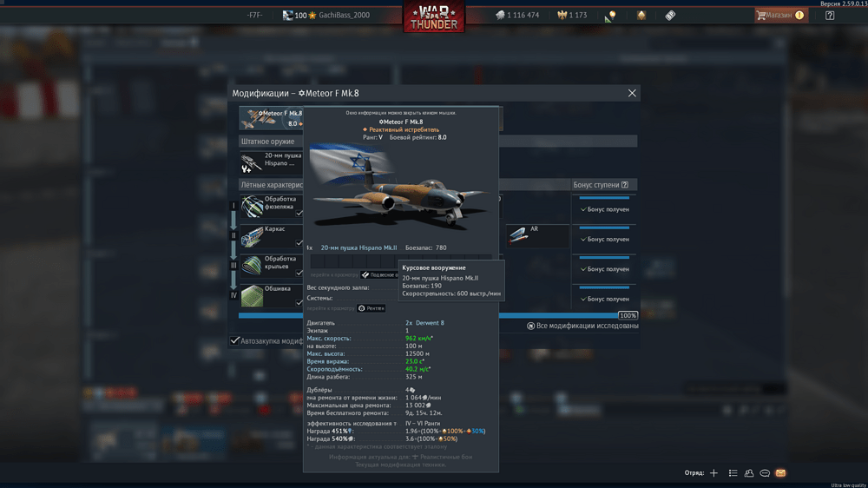This screenshot has height=488, width=868.
Task: Toggle the Каркас modification checkbox
Action: coord(299,242)
